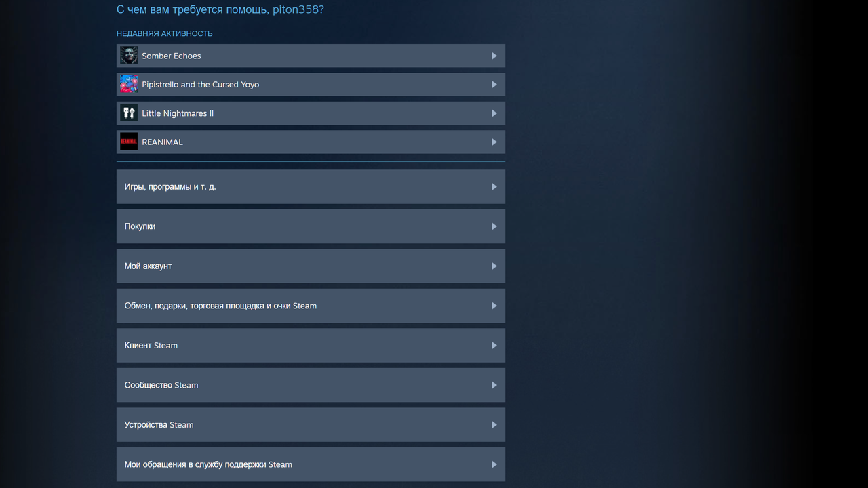Screen dimensions: 868x488
Task: Choose the REANIMAL game thumbnail
Action: click(129, 142)
